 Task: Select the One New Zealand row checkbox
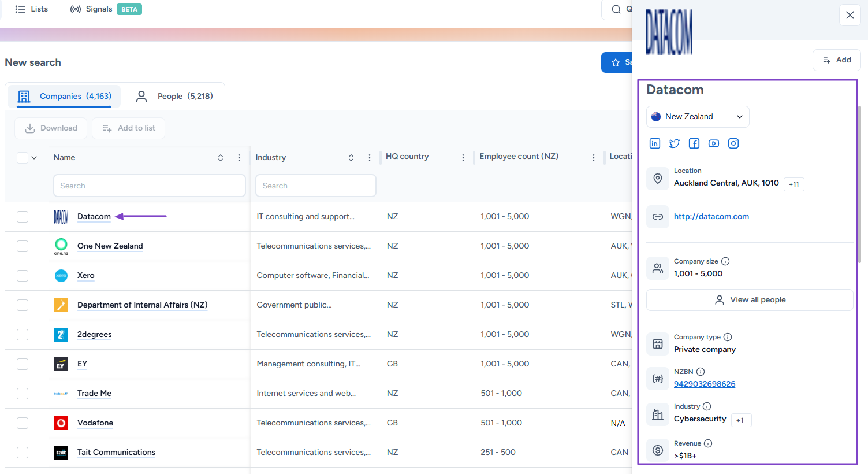tap(23, 246)
